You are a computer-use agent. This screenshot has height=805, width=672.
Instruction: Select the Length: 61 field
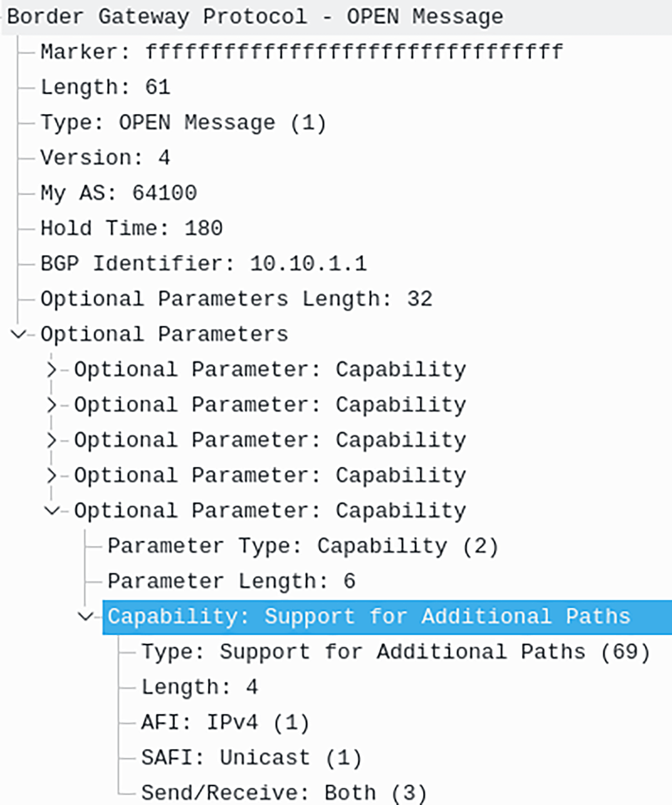click(x=106, y=87)
